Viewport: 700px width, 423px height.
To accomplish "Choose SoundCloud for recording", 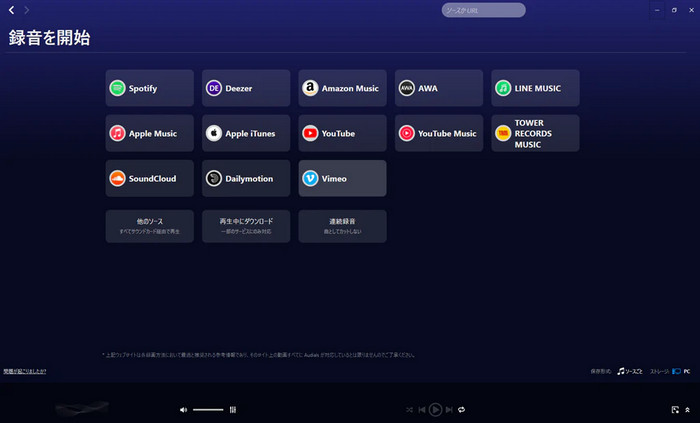I will pos(149,178).
